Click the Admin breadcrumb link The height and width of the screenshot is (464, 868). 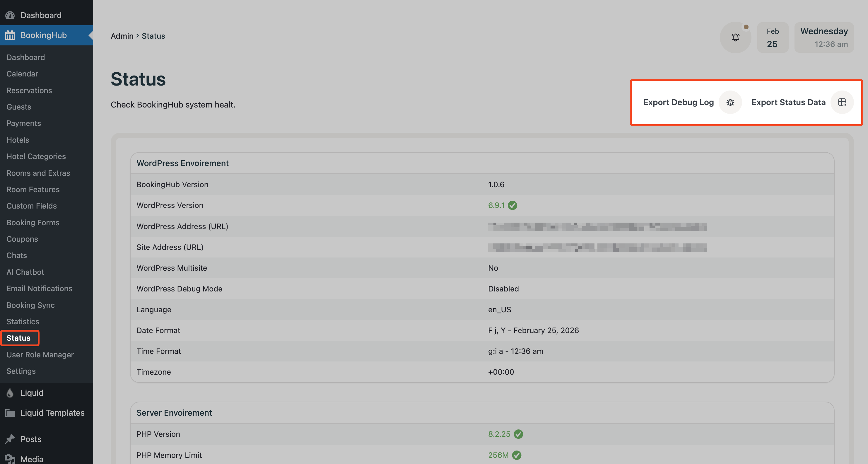pos(122,36)
